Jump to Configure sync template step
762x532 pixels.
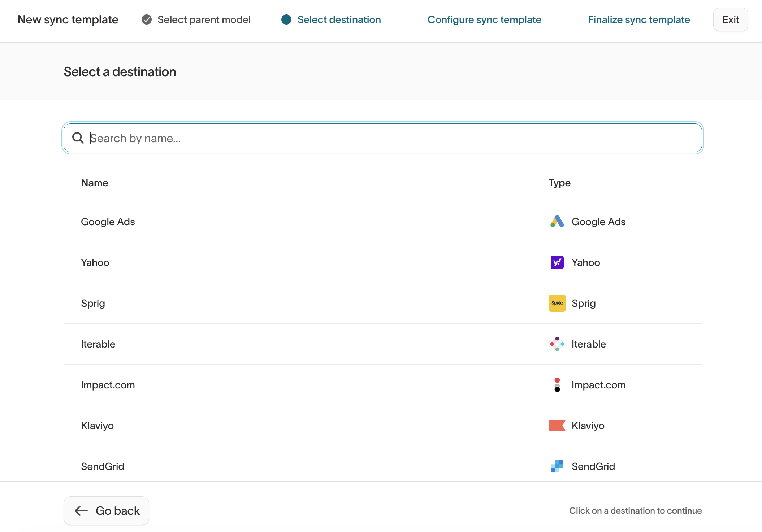coord(484,19)
